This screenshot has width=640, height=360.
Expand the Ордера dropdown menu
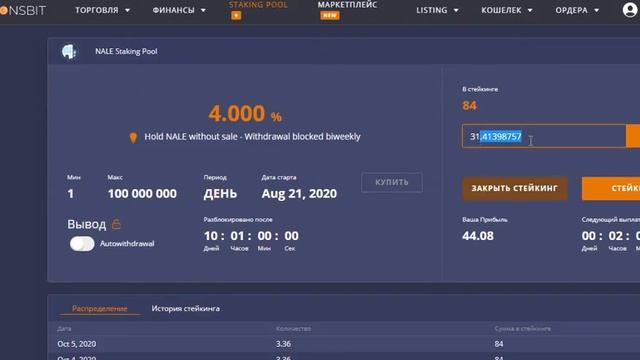tap(577, 10)
